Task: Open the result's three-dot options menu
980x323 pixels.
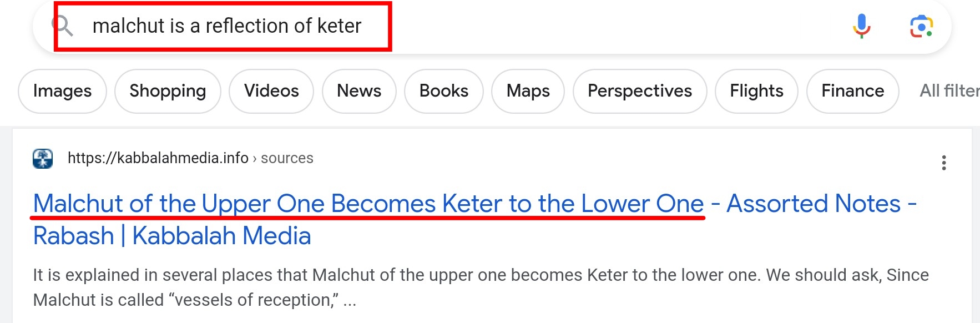Action: point(943,163)
